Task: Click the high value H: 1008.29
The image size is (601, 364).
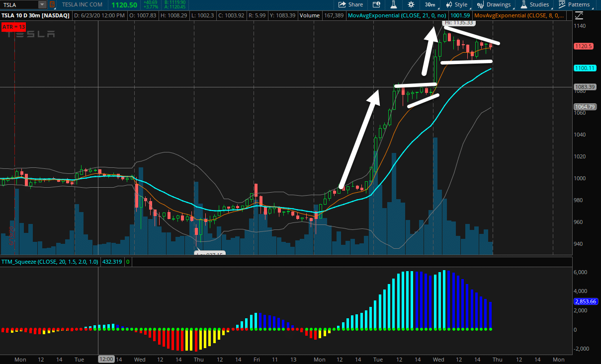Action: coord(173,15)
